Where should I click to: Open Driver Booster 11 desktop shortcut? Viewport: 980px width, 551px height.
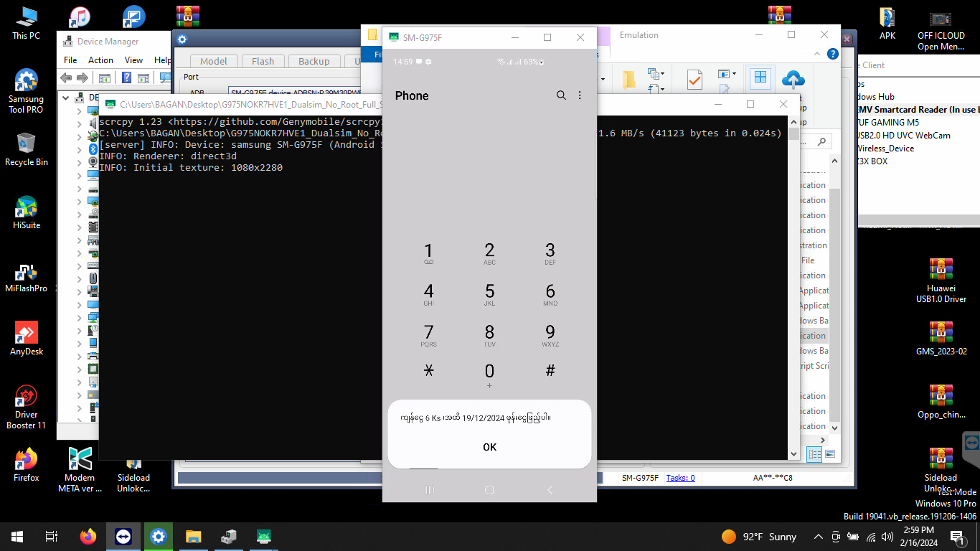pyautogui.click(x=27, y=407)
